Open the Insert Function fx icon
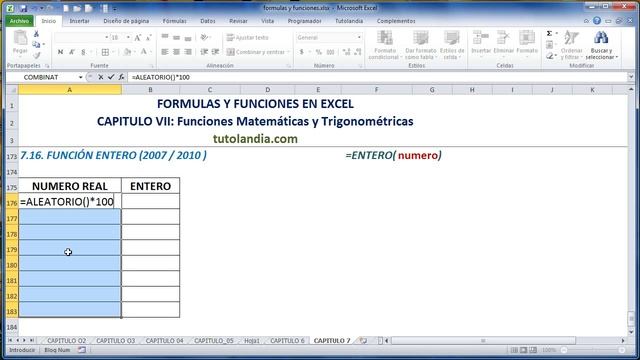 121,77
